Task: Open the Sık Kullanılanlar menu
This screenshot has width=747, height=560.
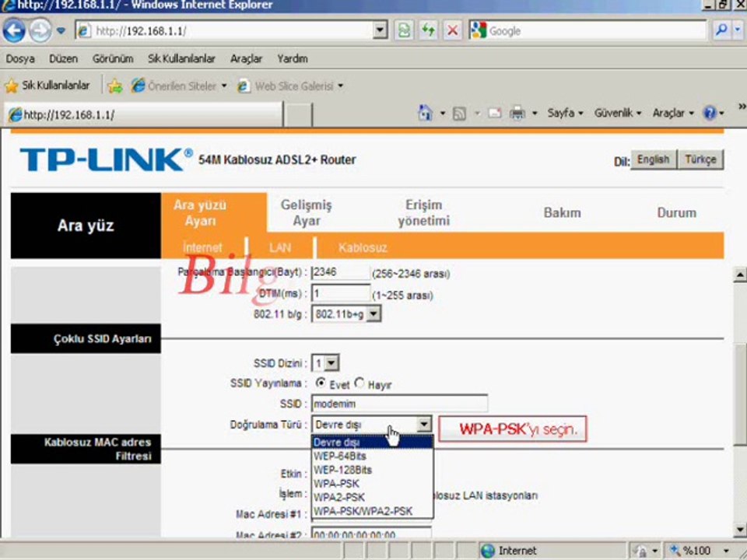Action: (181, 58)
